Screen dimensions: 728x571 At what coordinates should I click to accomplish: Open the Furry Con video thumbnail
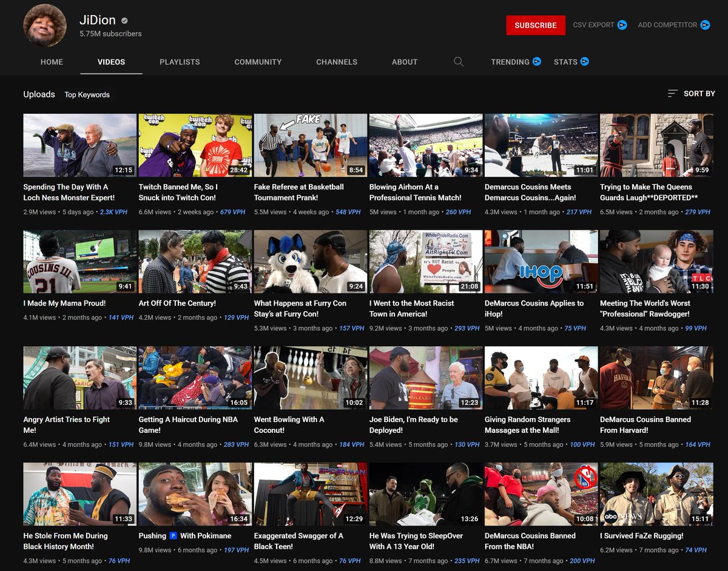[311, 262]
